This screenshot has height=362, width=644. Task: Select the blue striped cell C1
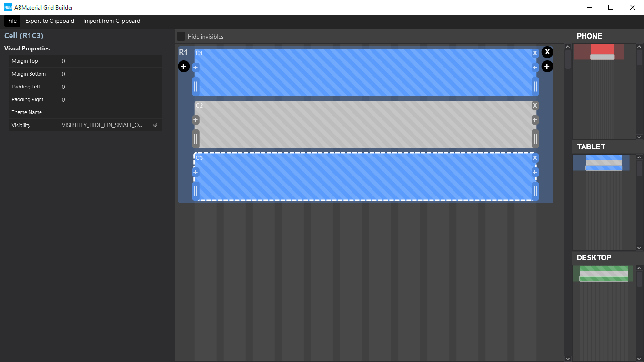point(365,72)
